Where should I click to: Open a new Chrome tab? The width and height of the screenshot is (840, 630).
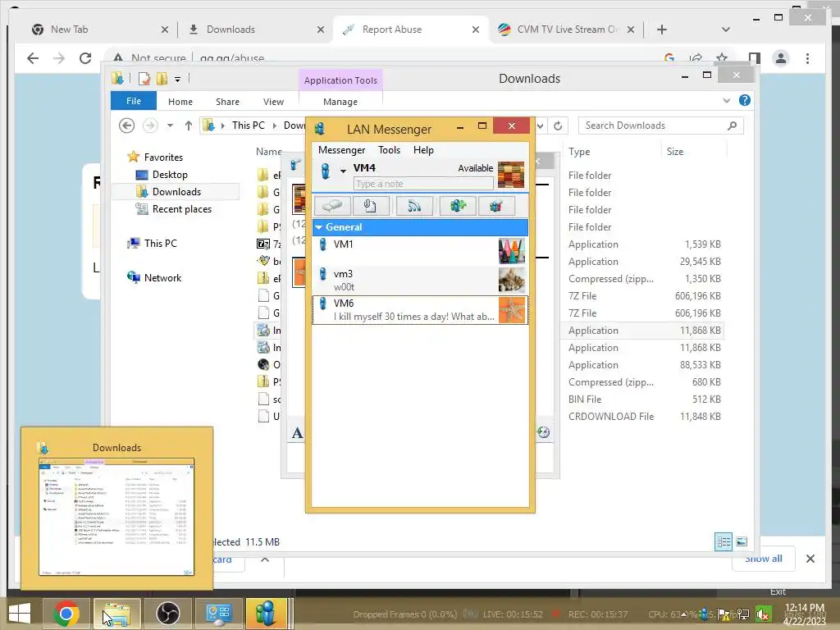point(662,30)
